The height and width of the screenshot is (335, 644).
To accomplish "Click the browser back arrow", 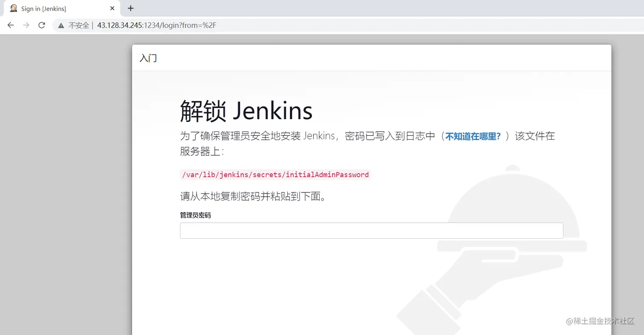I will [x=11, y=25].
